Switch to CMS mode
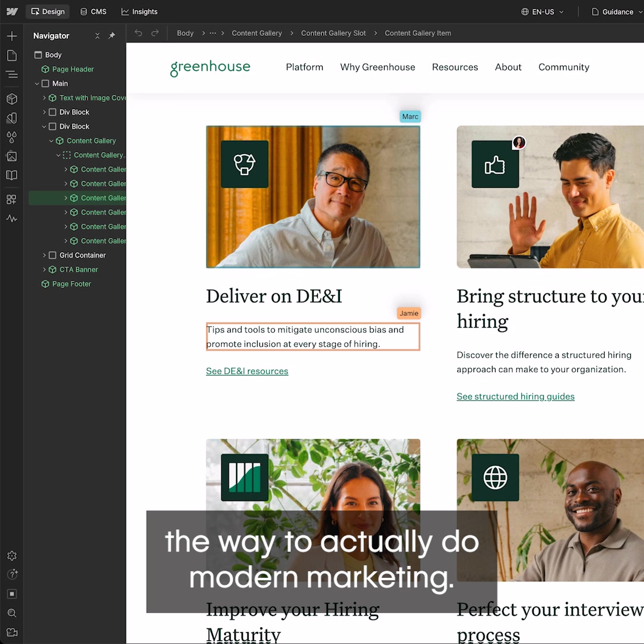 coord(93,11)
